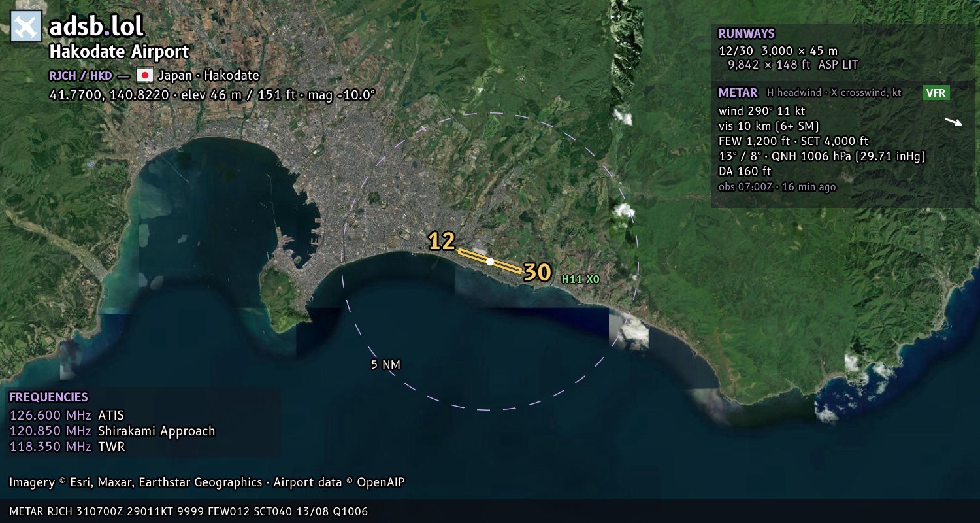This screenshot has width=980, height=523.
Task: Click the FREQUENCIES panel heading
Action: (48, 397)
